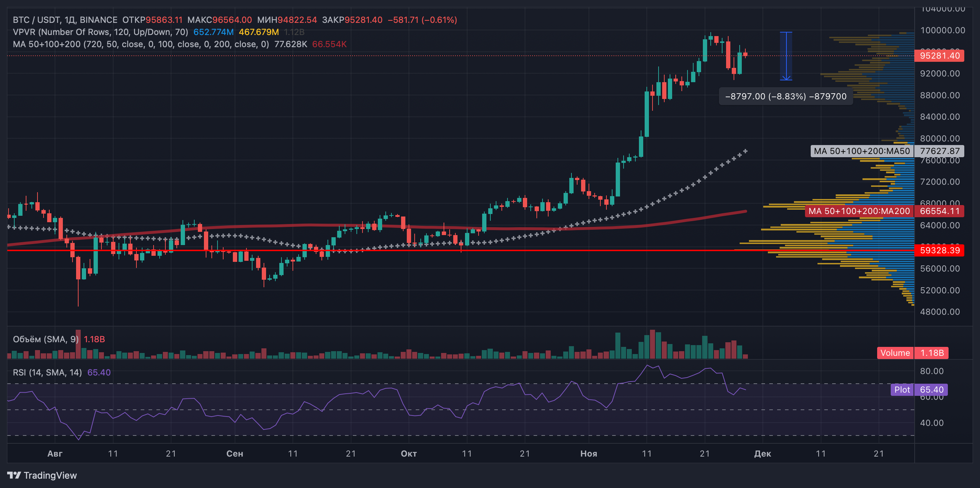The height and width of the screenshot is (488, 980).
Task: Click the 80000.00 price axis label
Action: pyautogui.click(x=940, y=139)
